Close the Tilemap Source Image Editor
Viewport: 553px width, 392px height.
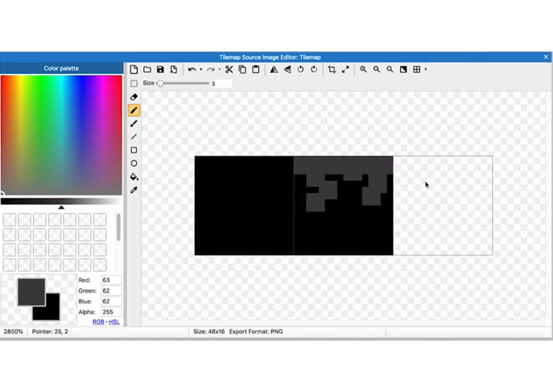tap(546, 57)
